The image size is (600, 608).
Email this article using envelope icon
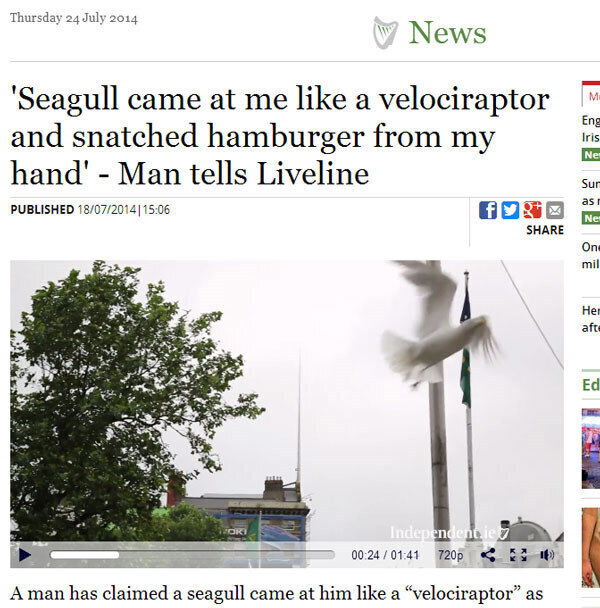coord(555,210)
